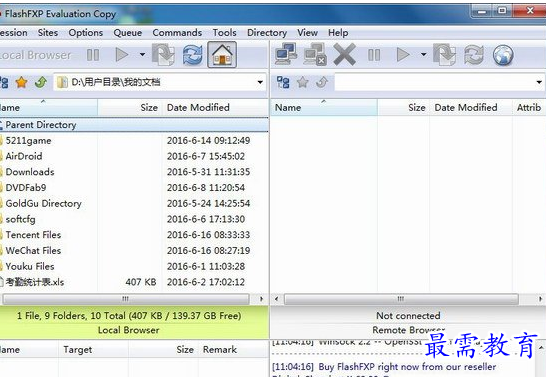Screen dimensions: 546x377
Task: Click the home switch browser icon
Action: (x=222, y=55)
